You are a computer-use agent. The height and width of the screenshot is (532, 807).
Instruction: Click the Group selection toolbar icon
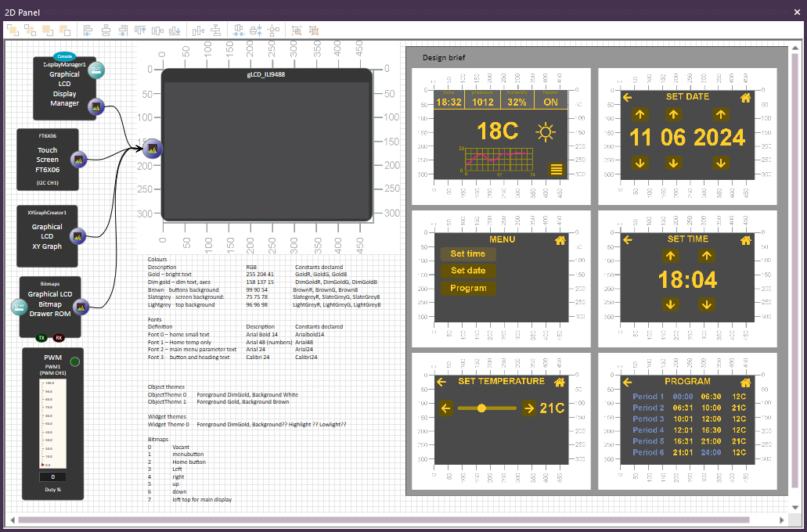(297, 31)
